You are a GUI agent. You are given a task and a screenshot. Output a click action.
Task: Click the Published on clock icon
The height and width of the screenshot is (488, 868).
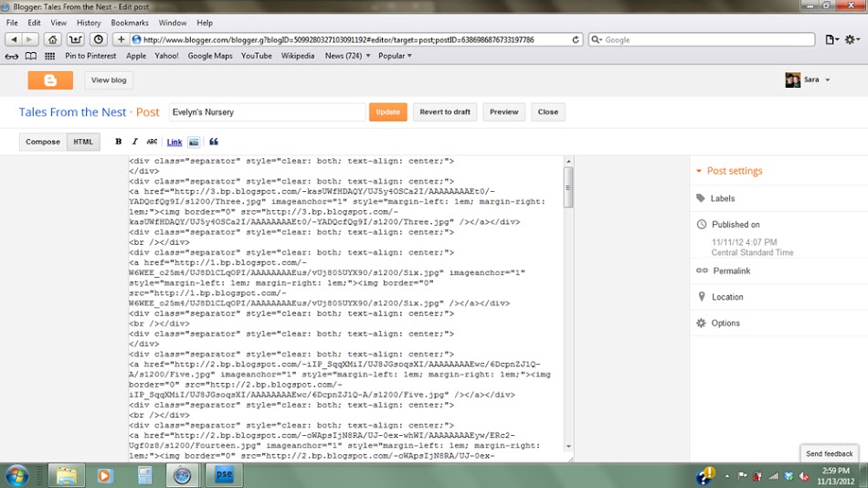click(x=702, y=224)
